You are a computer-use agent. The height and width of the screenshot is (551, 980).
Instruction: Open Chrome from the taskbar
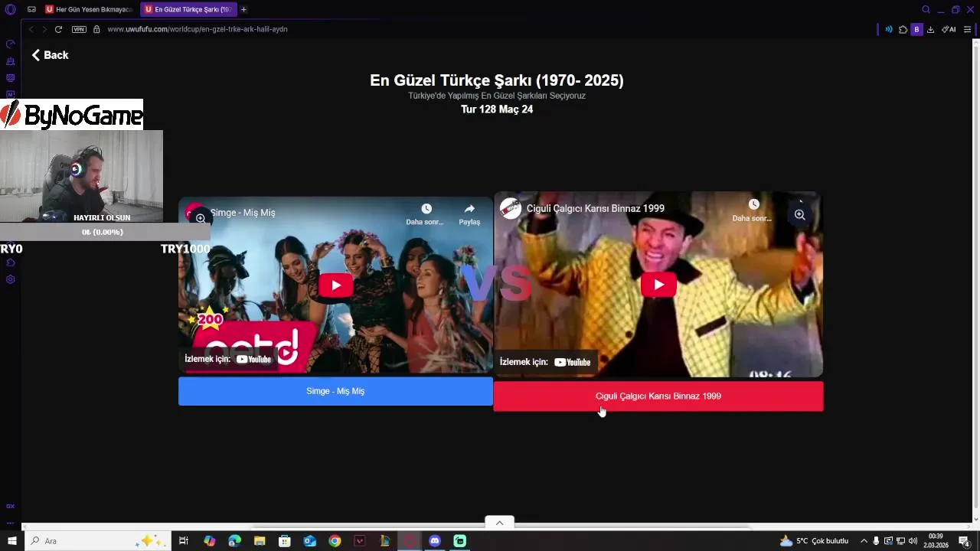tap(335, 541)
